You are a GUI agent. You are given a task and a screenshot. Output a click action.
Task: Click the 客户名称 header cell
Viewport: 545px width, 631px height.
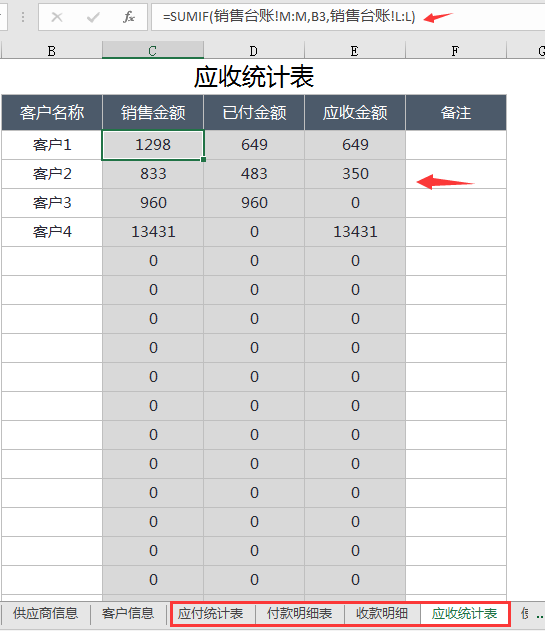[52, 113]
